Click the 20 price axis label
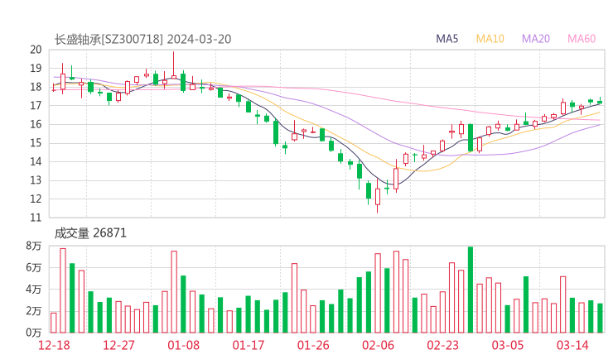The width and height of the screenshot is (613, 364). 36,50
